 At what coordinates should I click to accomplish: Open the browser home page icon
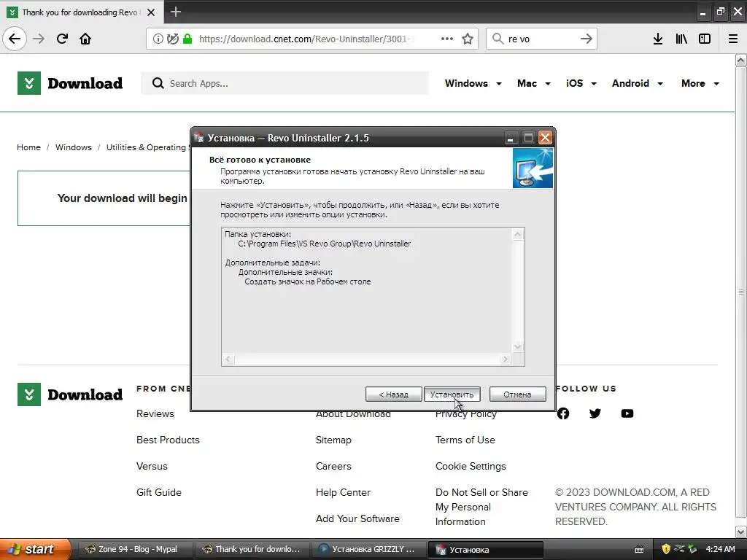click(x=85, y=39)
